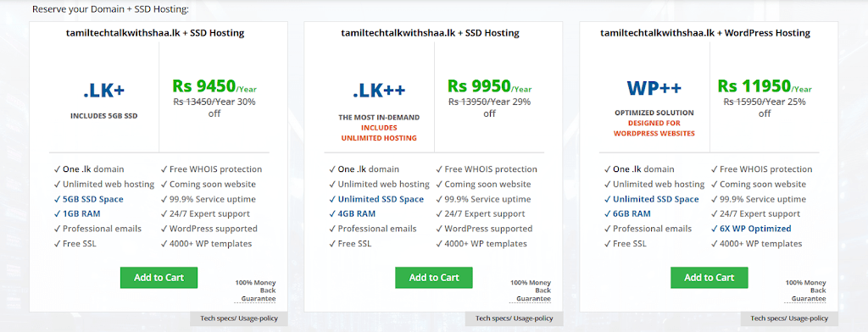Open Tech specs/ Usage-policy under .LK+ plan
The height and width of the screenshot is (332, 868).
coord(238,318)
